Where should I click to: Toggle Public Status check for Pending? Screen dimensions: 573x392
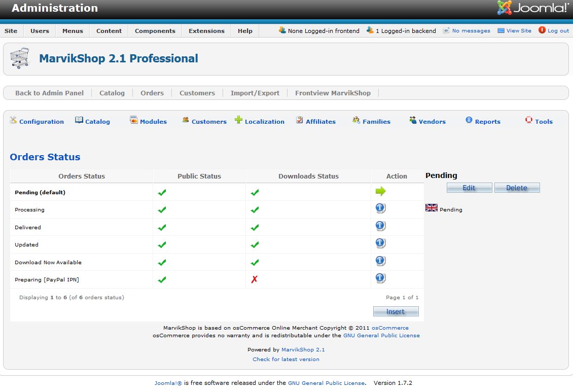click(162, 192)
